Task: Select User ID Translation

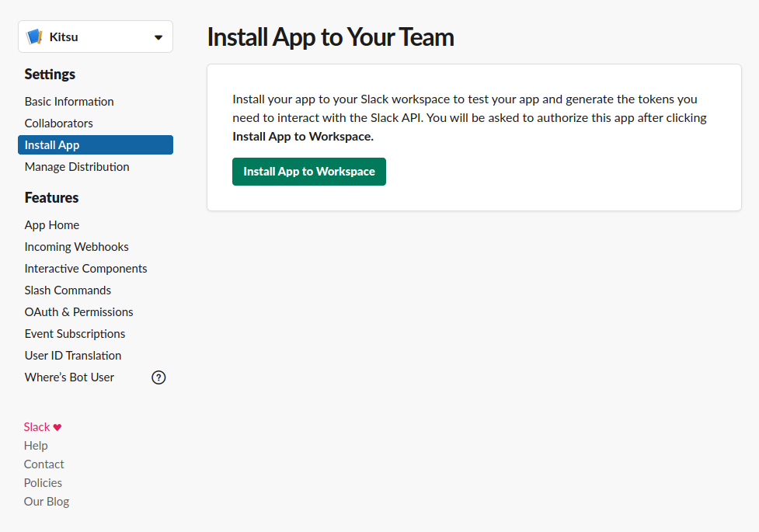Action: tap(72, 355)
